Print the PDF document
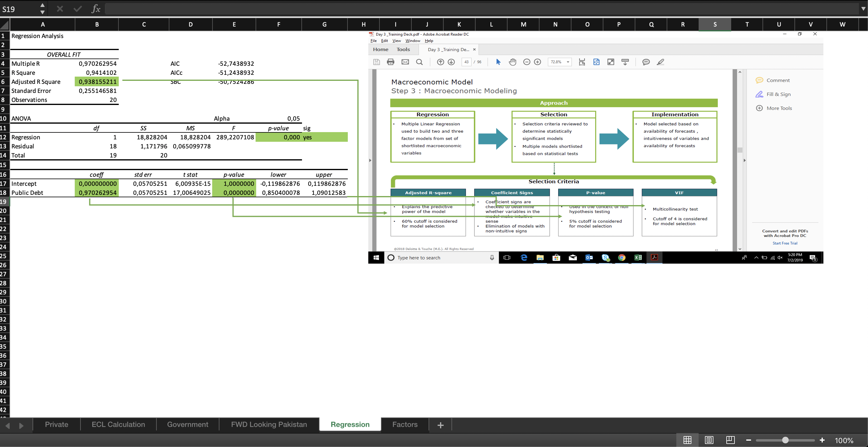 coord(391,62)
